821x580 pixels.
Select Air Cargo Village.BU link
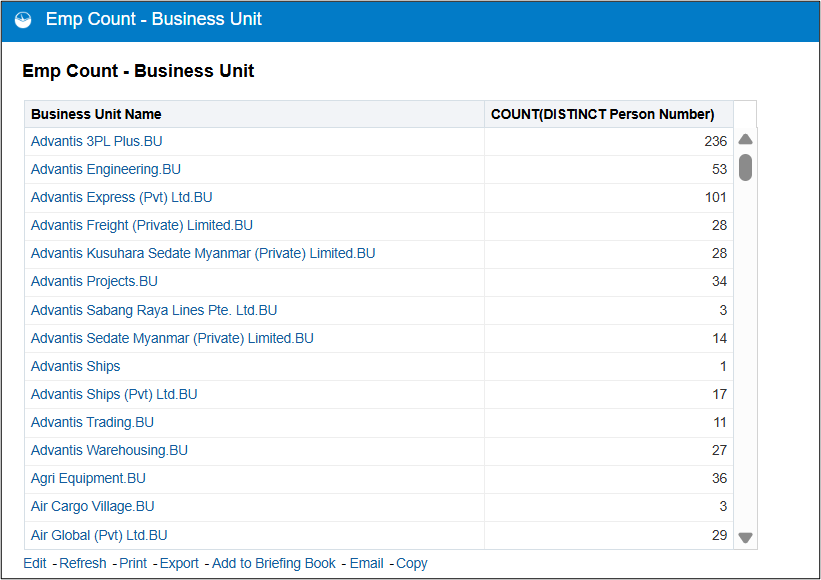coord(93,506)
